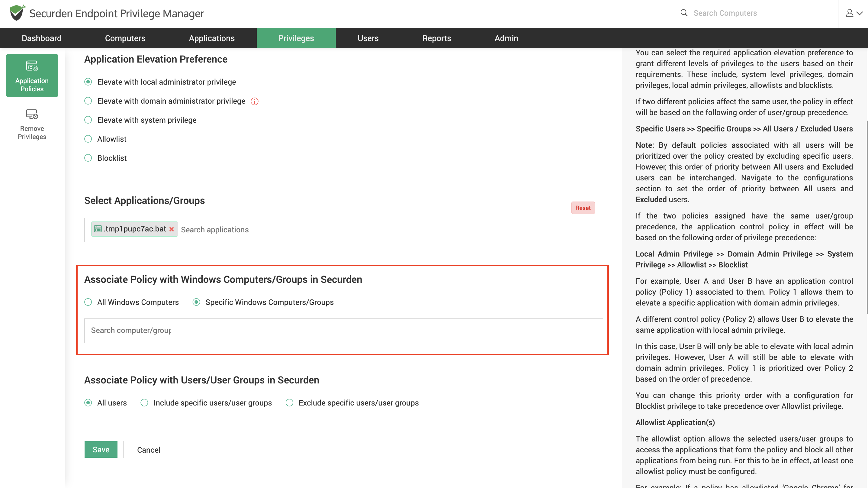Choose the Allowlist option
Screen dimensions: 868x488
tap(88, 139)
